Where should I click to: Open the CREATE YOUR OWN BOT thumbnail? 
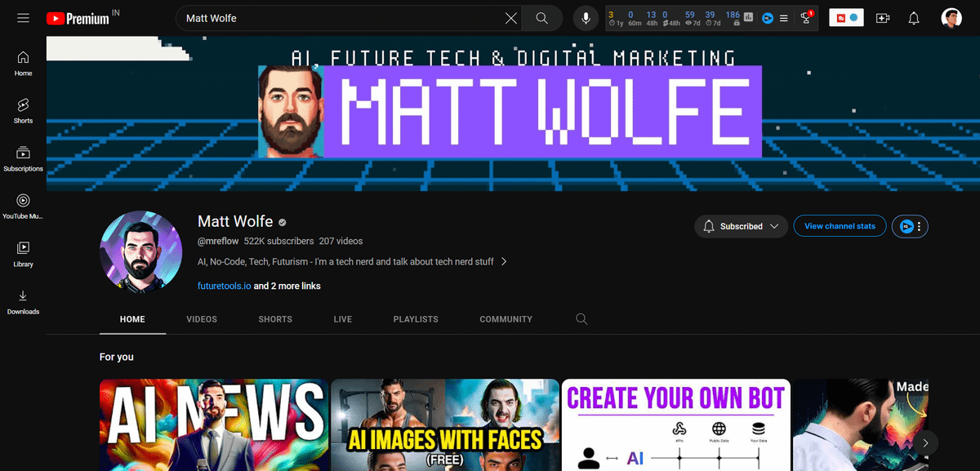676,424
